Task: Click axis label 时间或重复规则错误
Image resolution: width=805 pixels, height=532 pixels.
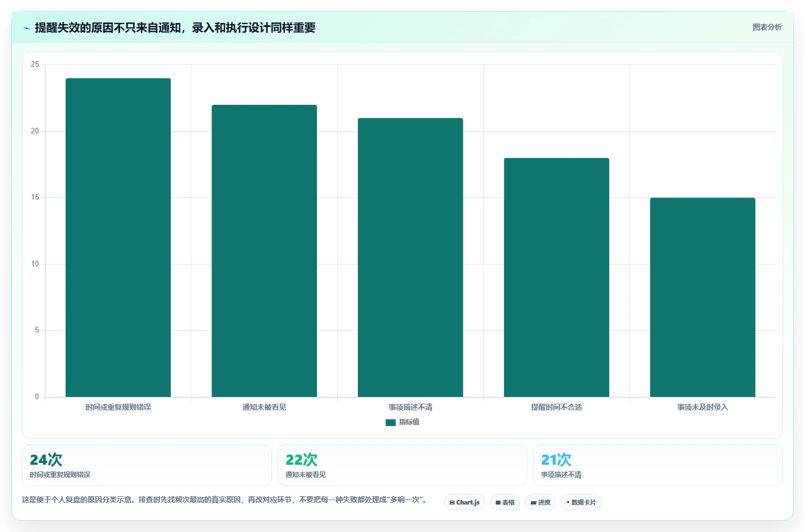Action: (x=118, y=407)
